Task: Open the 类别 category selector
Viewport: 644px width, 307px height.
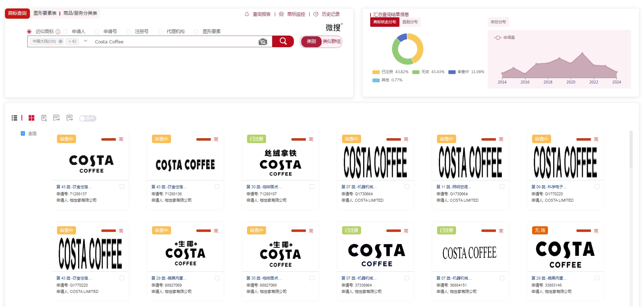Action: 311,42
